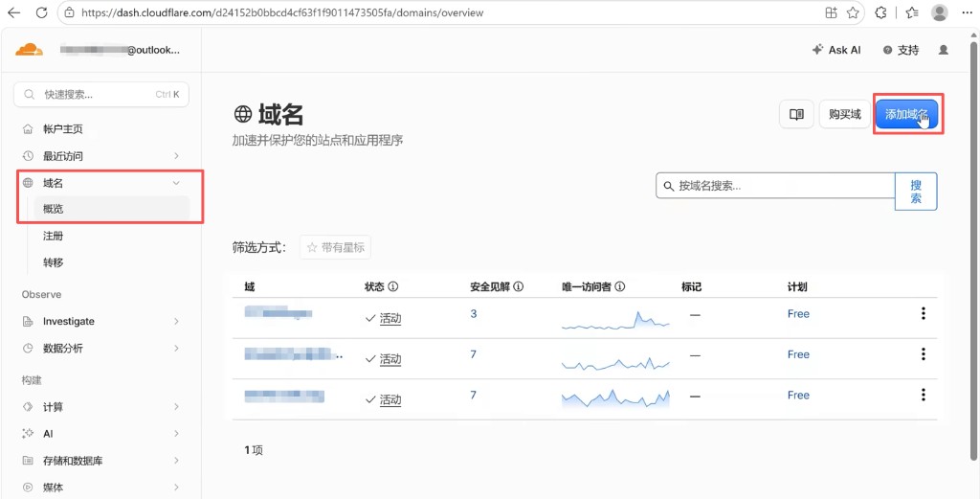Click Free plan in third row
This screenshot has height=499, width=980.
coord(798,395)
